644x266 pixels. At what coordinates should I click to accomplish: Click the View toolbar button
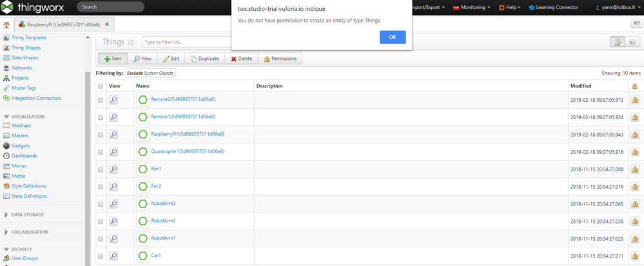coord(142,59)
